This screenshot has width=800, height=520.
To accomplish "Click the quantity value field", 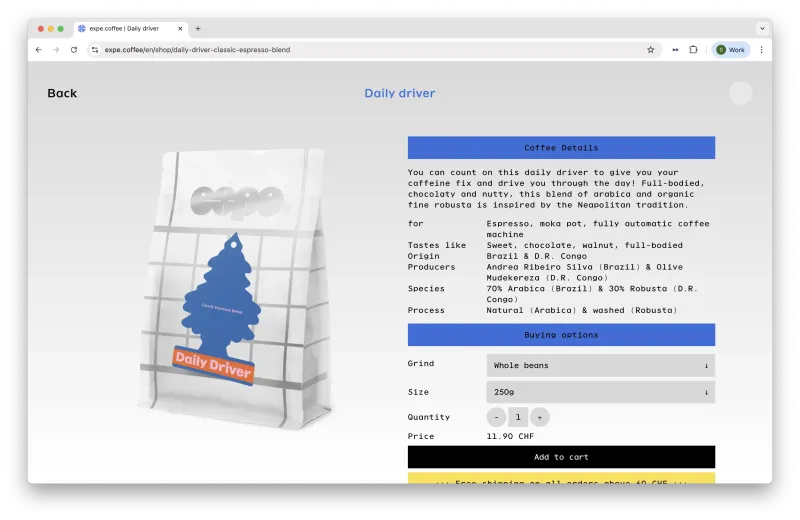I will 518,417.
